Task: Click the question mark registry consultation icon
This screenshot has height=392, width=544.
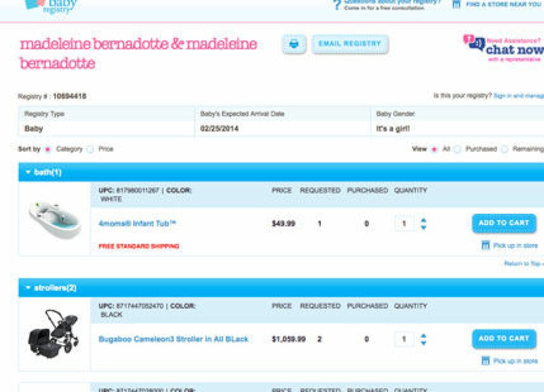Action: click(337, 4)
